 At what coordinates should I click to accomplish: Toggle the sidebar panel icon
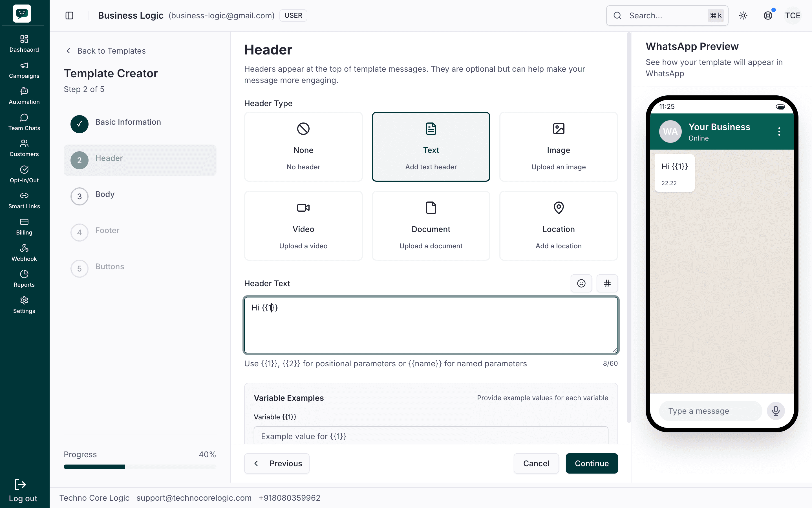point(69,16)
